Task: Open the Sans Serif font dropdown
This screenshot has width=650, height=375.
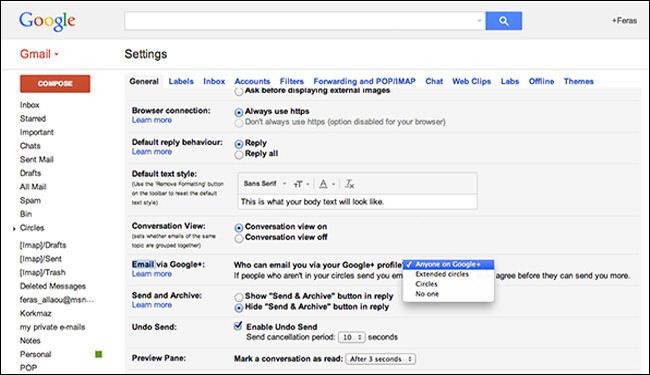Action: [x=264, y=184]
